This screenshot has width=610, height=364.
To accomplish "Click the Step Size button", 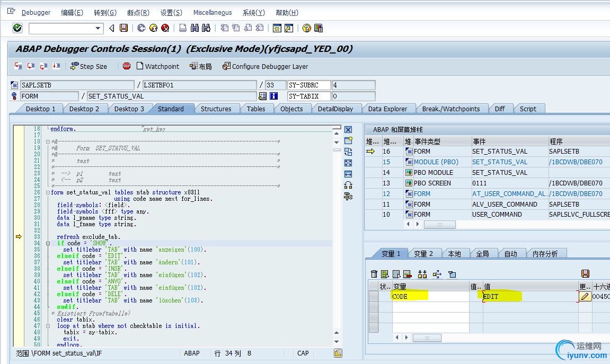I will click(x=89, y=67).
